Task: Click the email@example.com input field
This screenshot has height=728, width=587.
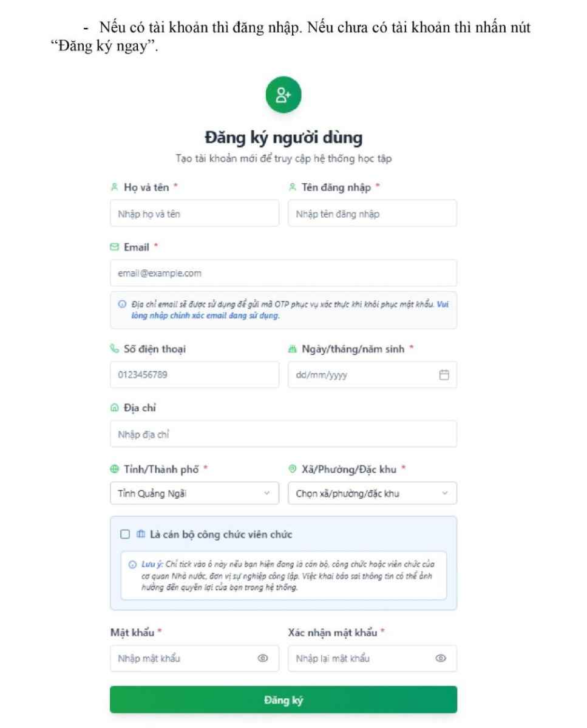Action: [x=283, y=273]
